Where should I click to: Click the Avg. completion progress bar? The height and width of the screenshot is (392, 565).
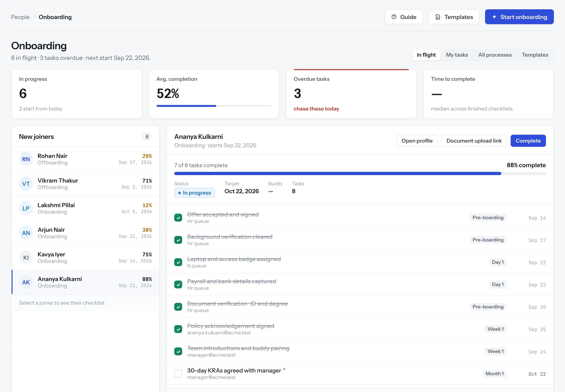pos(214,106)
